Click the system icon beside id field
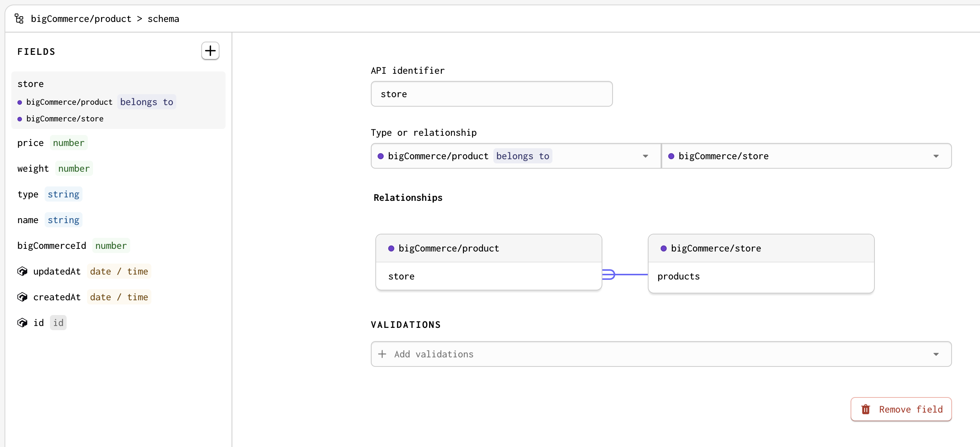 coord(22,323)
